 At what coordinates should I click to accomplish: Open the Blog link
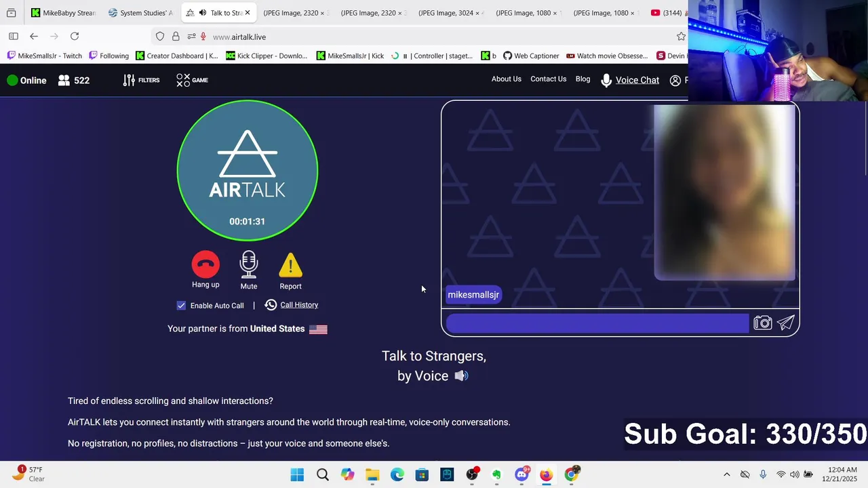click(583, 79)
